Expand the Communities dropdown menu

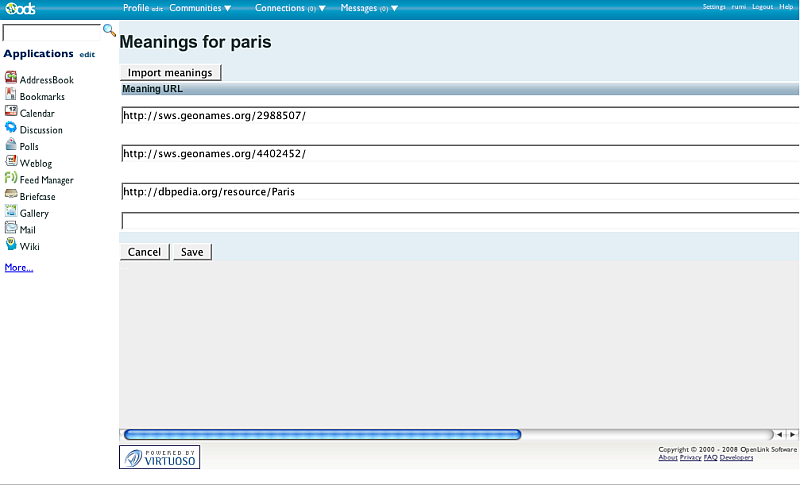[200, 8]
